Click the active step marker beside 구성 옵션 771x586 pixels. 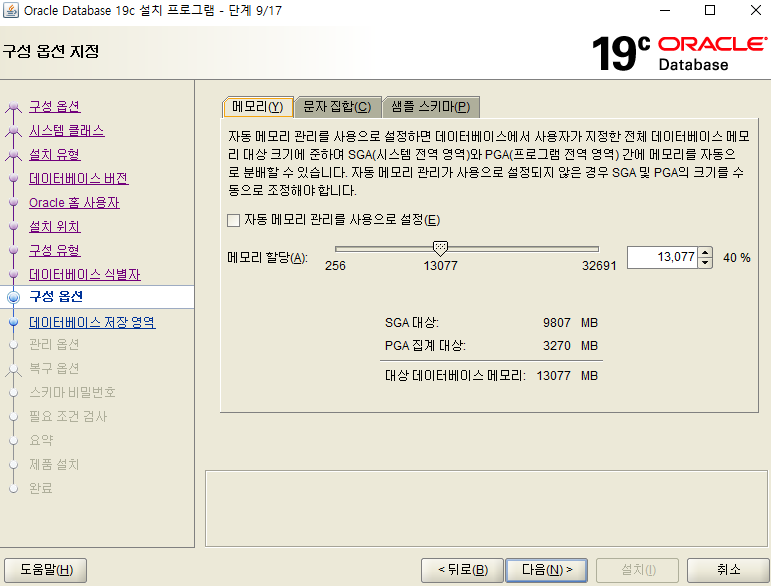coord(13,297)
